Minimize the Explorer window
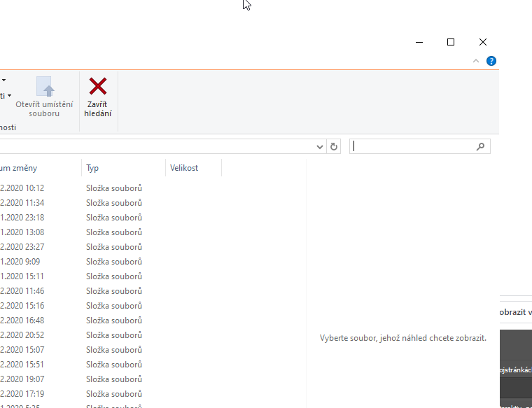This screenshot has width=532, height=408. click(419, 42)
